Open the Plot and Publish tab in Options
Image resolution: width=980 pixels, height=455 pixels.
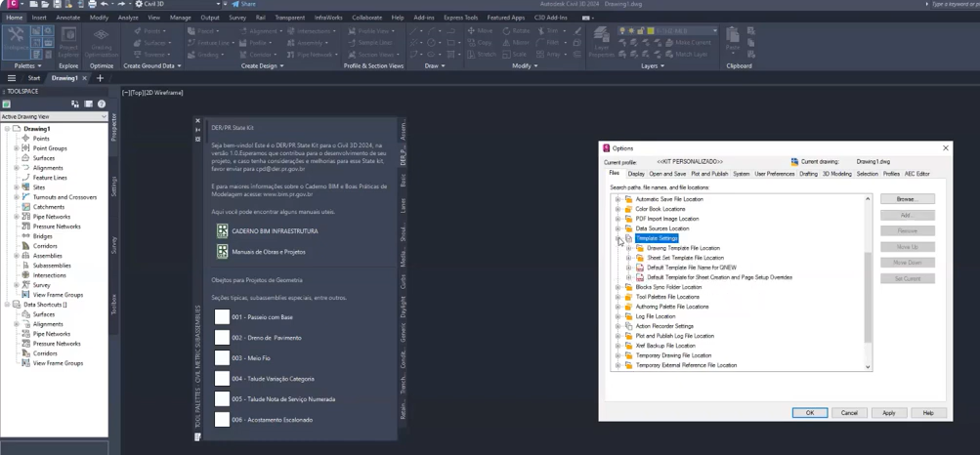(709, 174)
